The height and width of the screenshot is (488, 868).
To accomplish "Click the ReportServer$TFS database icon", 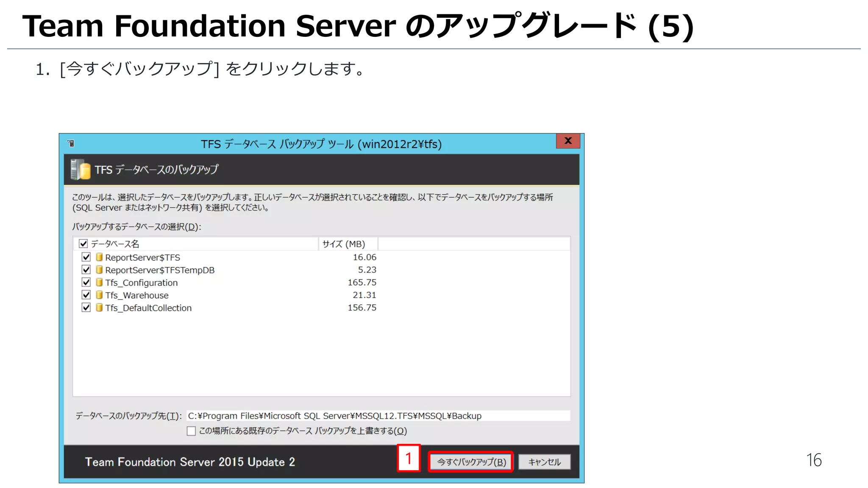I will (99, 257).
